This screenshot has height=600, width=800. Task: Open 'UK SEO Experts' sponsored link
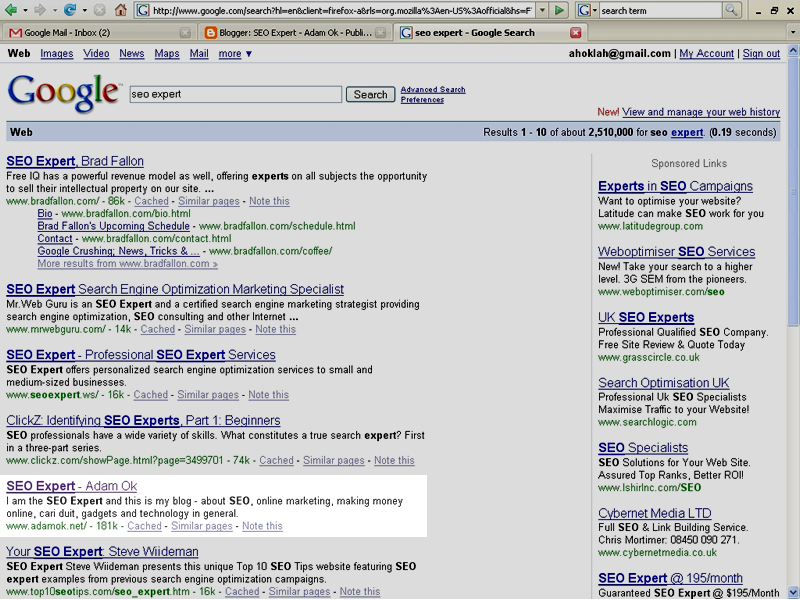coord(646,317)
